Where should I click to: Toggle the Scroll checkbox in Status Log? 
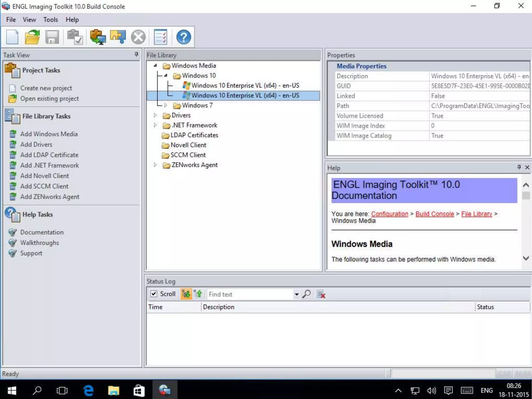pos(154,294)
